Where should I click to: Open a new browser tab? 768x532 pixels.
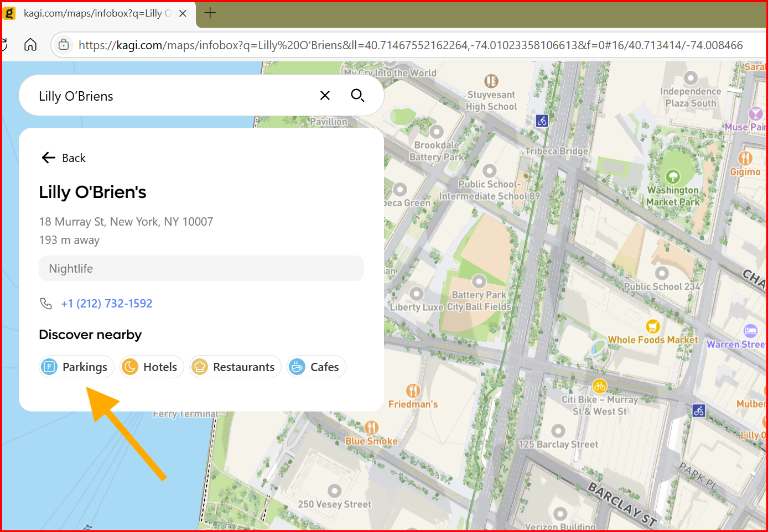coord(210,13)
